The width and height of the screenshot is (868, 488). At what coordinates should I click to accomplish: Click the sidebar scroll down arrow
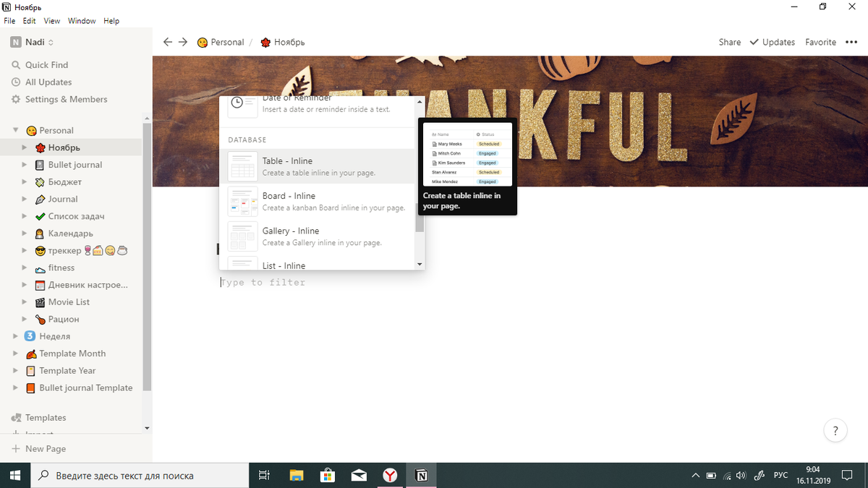147,428
